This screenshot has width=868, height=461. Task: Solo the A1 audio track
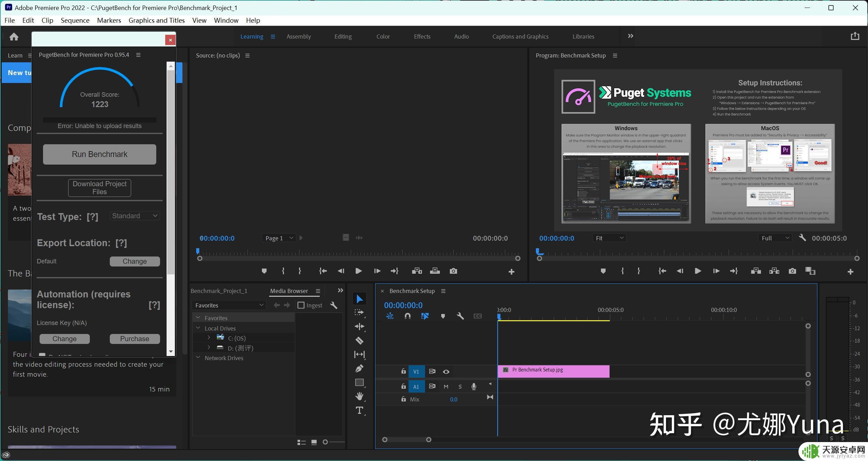460,387
